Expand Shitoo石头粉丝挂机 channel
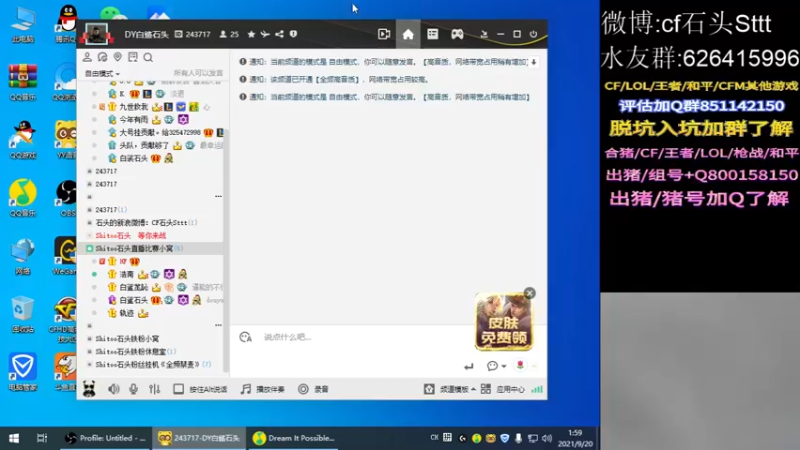800x450 pixels. [x=153, y=364]
